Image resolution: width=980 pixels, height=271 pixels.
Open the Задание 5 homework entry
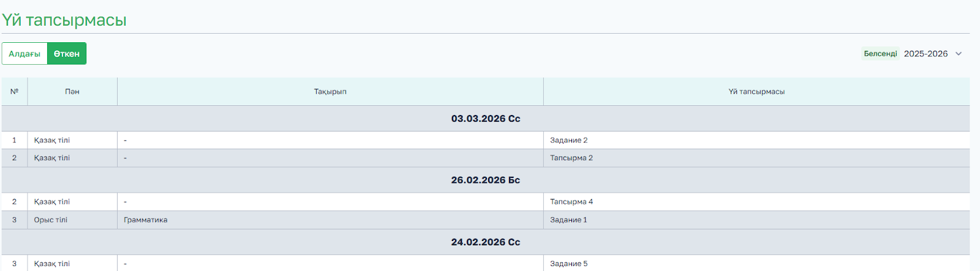pyautogui.click(x=568, y=264)
